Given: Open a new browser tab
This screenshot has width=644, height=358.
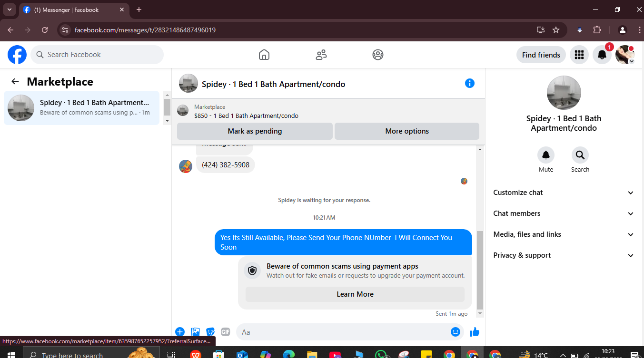Looking at the screenshot, I should 139,10.
